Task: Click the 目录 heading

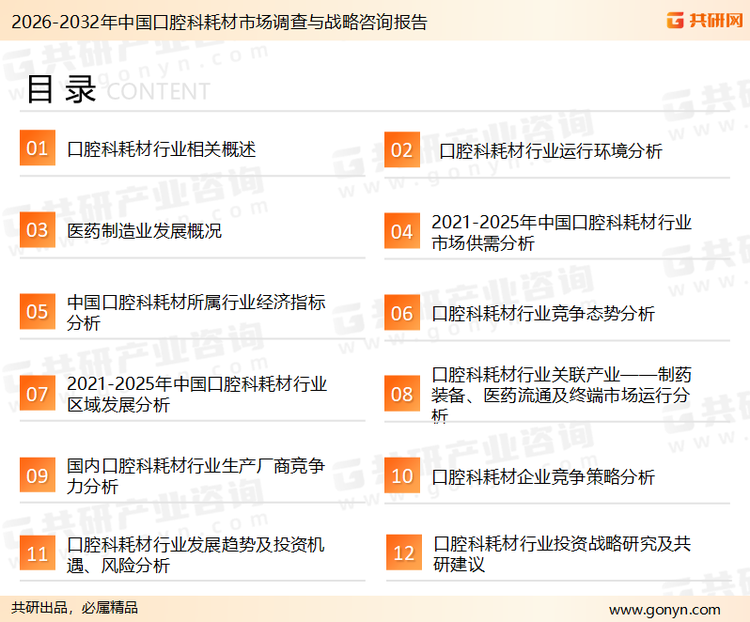Action: click(x=61, y=89)
